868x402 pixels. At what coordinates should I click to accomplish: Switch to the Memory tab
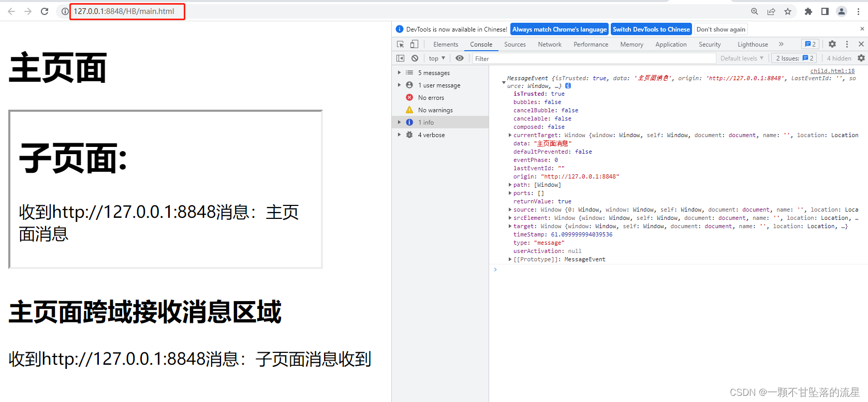[632, 44]
